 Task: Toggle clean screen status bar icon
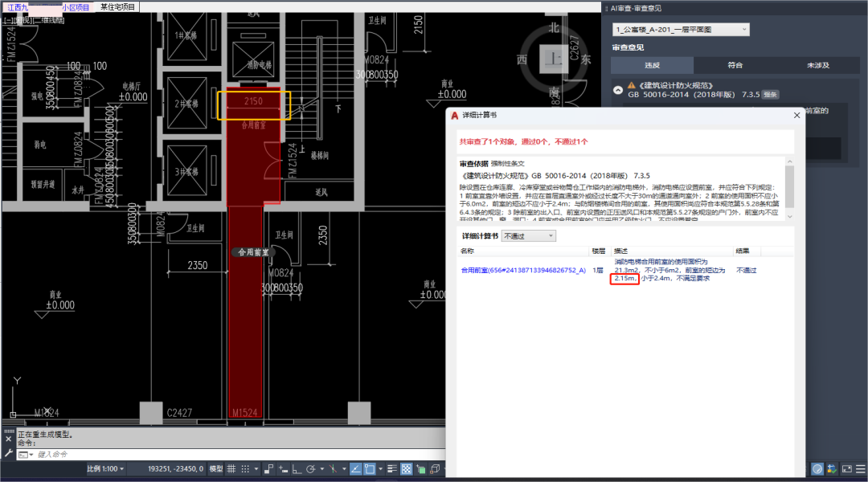[846, 468]
